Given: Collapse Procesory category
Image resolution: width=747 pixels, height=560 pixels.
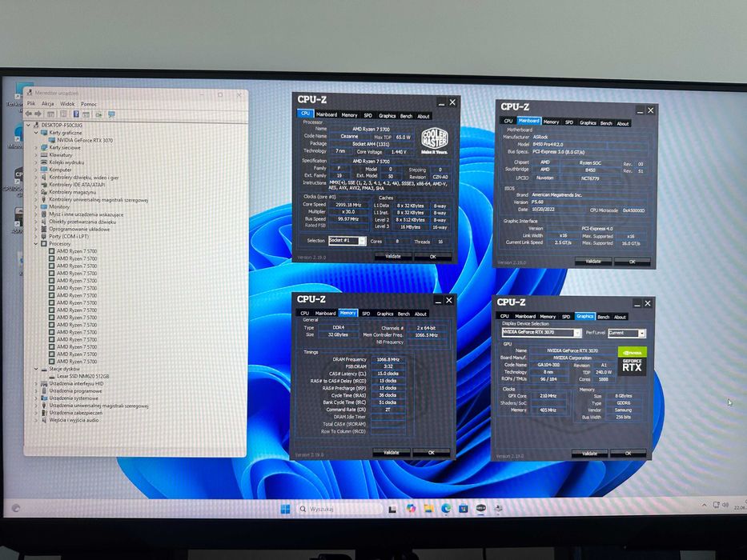Looking at the screenshot, I should [36, 243].
